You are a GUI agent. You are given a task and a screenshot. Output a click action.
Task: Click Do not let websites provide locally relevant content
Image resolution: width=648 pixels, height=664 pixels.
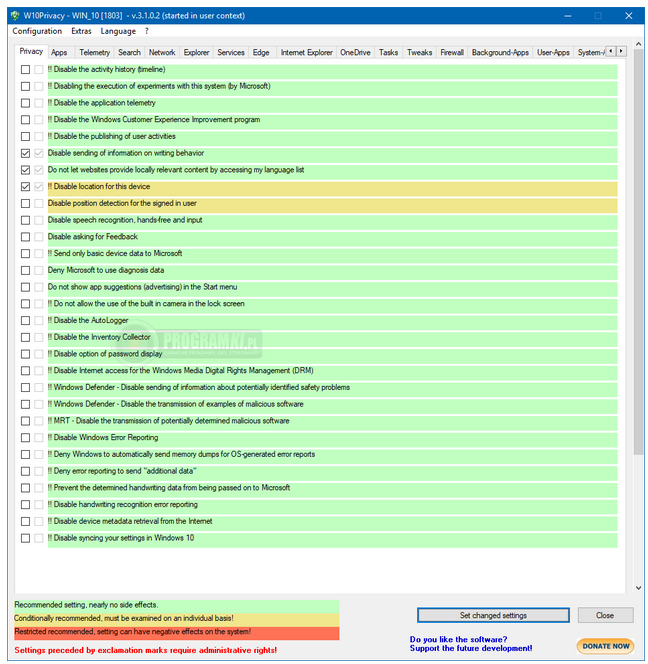tap(176, 170)
